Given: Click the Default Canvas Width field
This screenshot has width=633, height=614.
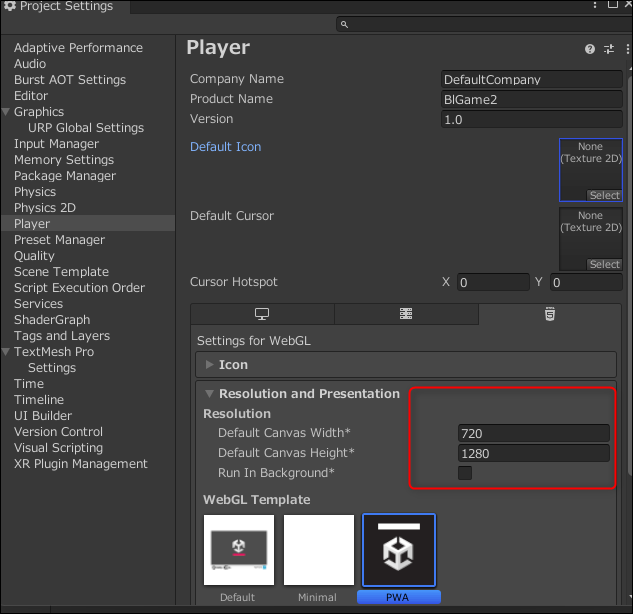Looking at the screenshot, I should [x=534, y=433].
